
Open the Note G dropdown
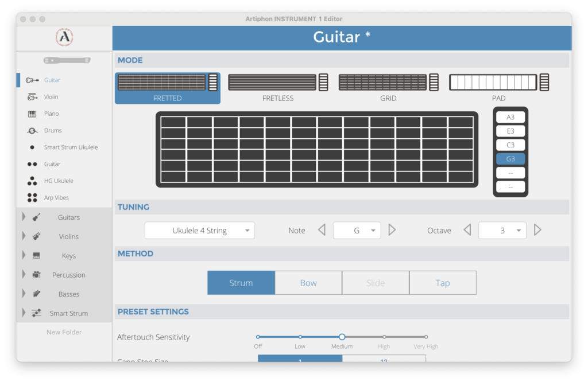(357, 231)
